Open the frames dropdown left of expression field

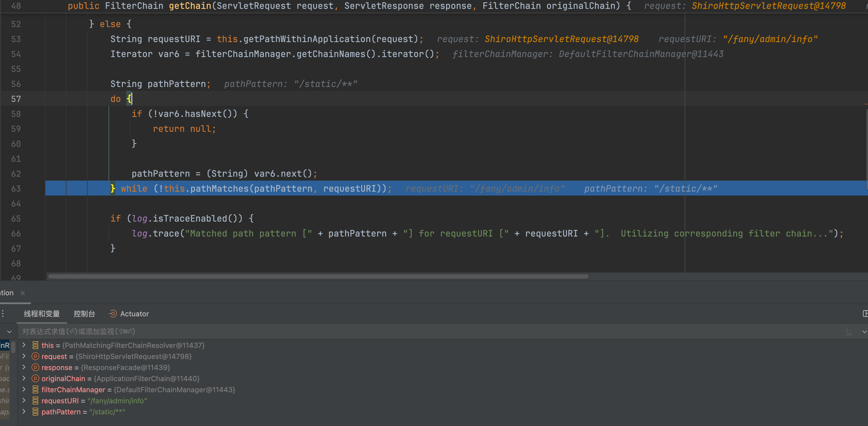(9, 332)
